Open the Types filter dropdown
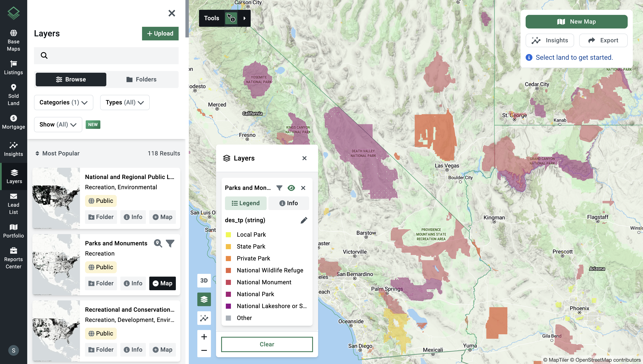Viewport: 643px width, 364px height. [125, 102]
